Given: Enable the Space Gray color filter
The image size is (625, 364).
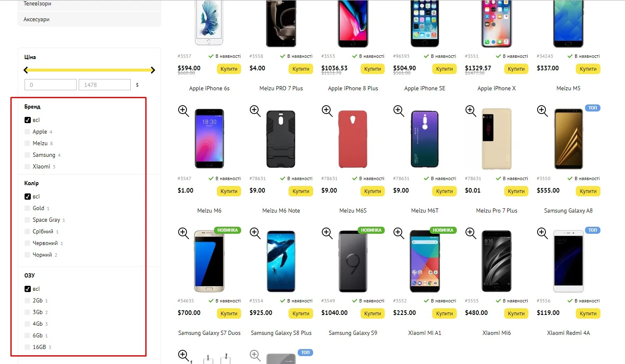Looking at the screenshot, I should (x=27, y=220).
